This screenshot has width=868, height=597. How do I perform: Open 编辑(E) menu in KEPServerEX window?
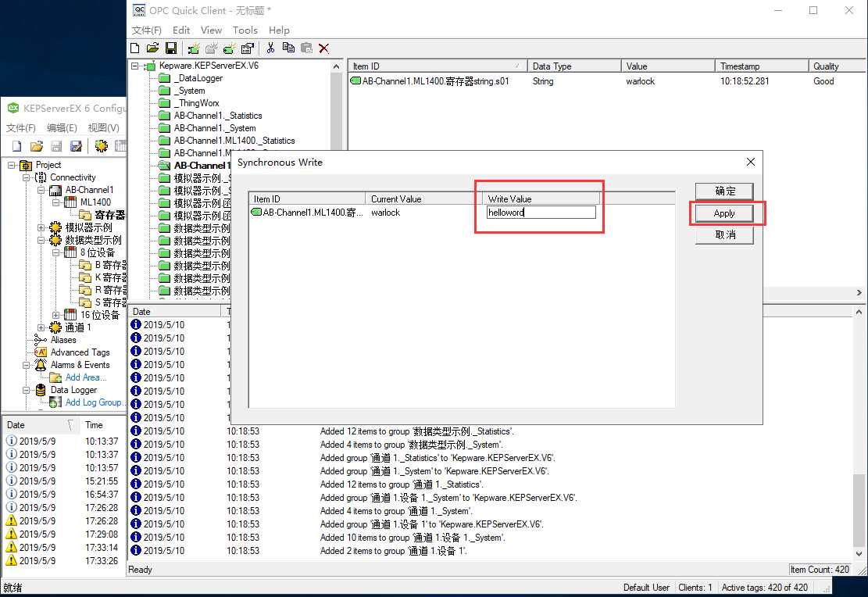coord(62,128)
